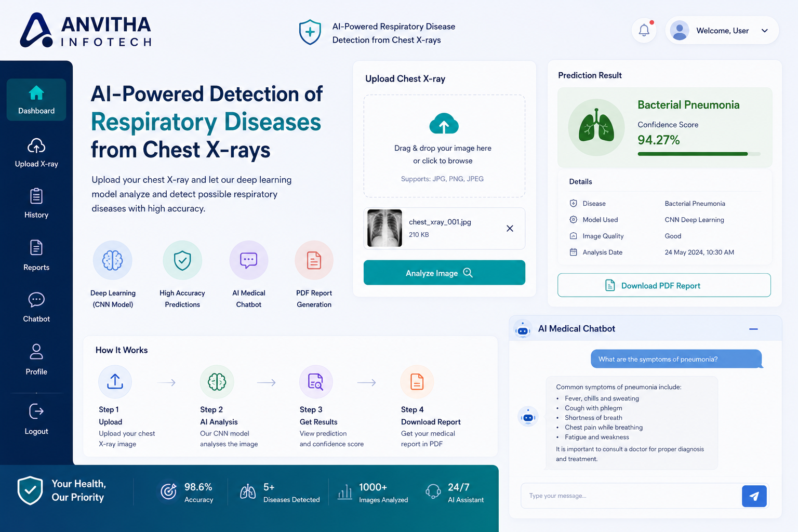
Task: Click the Images Analyzed chart icon
Action: tap(345, 491)
